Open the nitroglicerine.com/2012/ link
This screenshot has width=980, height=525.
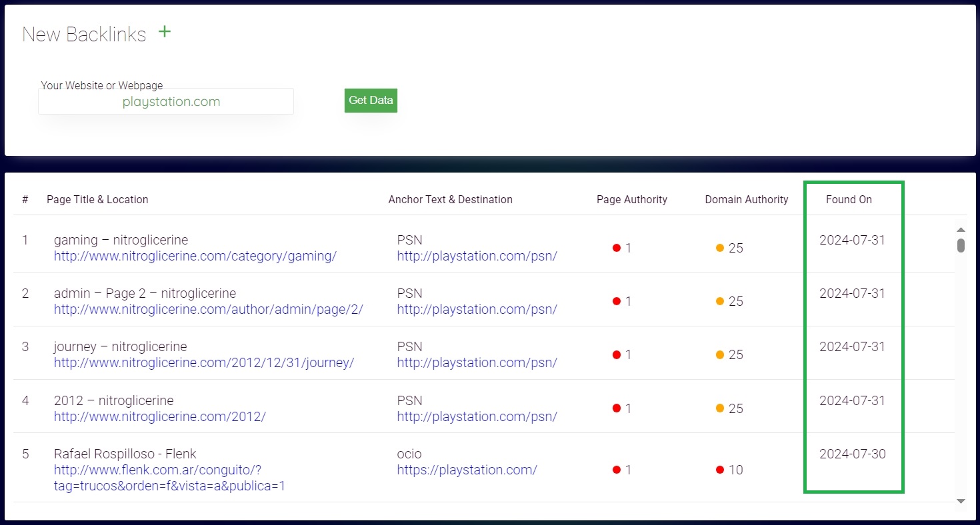[159, 416]
